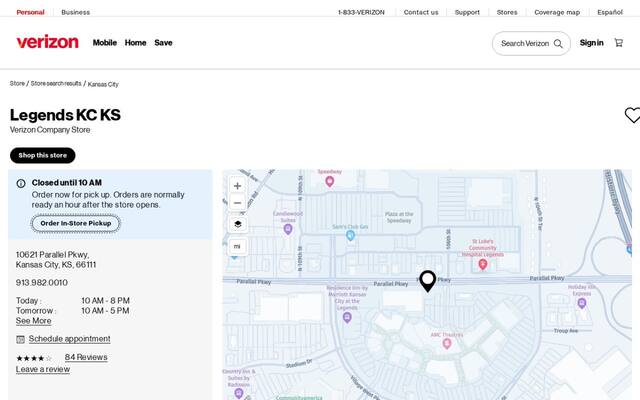The height and width of the screenshot is (400, 640).
Task: Click AMC Theatres map marker
Action: 447,344
